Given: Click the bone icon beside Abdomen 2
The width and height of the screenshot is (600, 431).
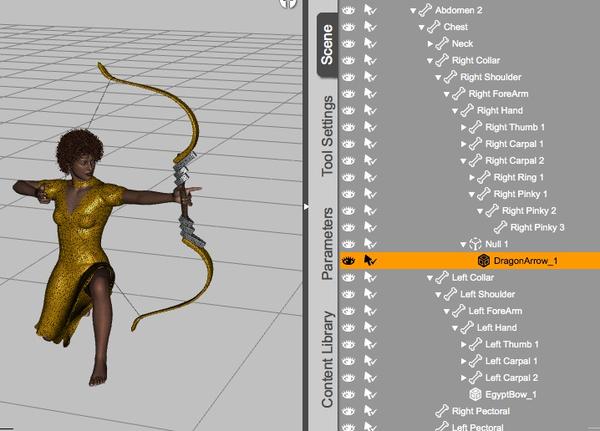Looking at the screenshot, I should coord(425,10).
